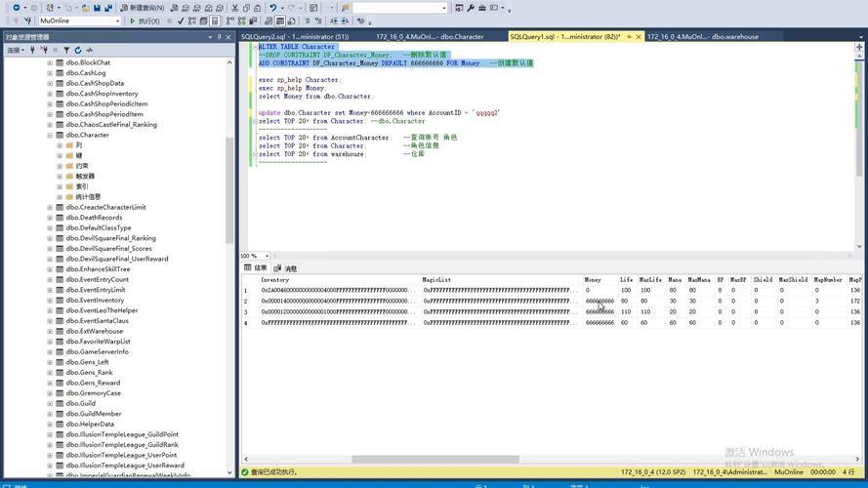868x488 pixels.
Task: Click the Undo icon in the toolbar
Action: point(272,8)
